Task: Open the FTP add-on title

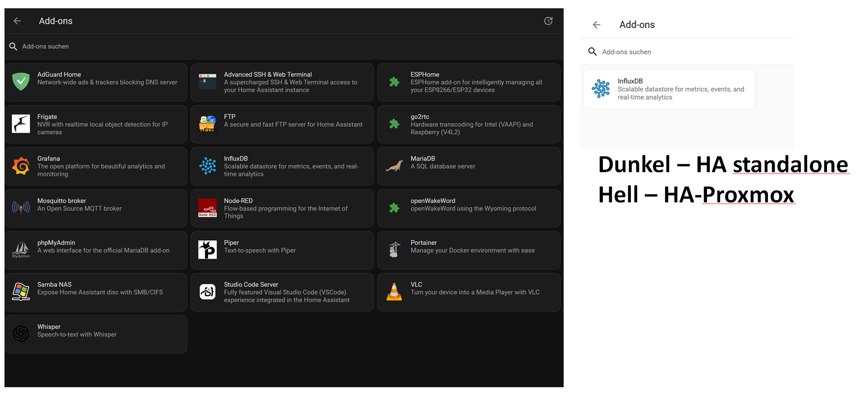Action: [x=230, y=116]
